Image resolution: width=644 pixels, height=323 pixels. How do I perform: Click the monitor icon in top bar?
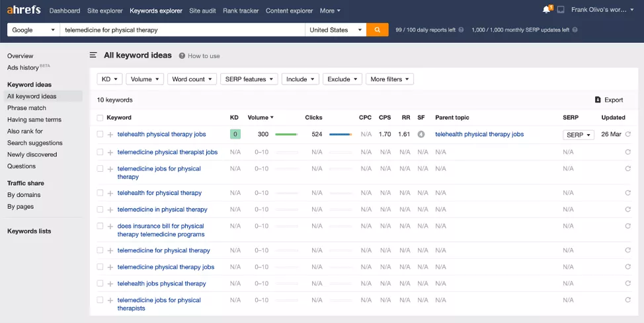[561, 11]
